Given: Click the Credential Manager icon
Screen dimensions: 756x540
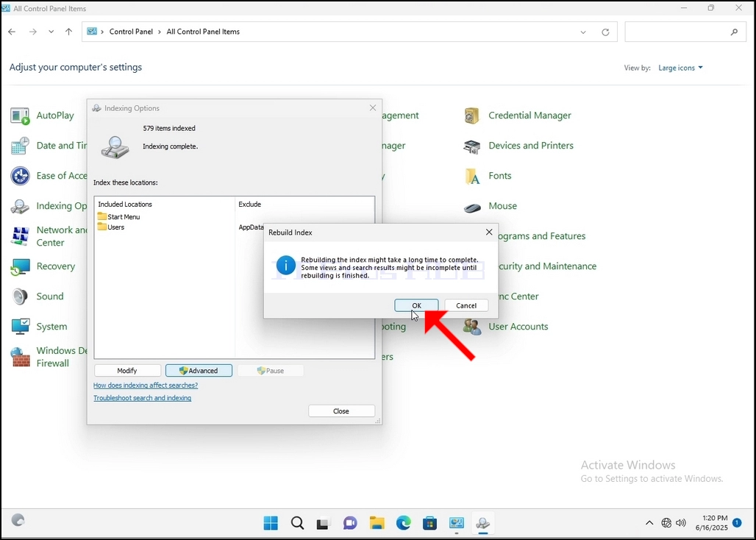Looking at the screenshot, I should (x=472, y=116).
